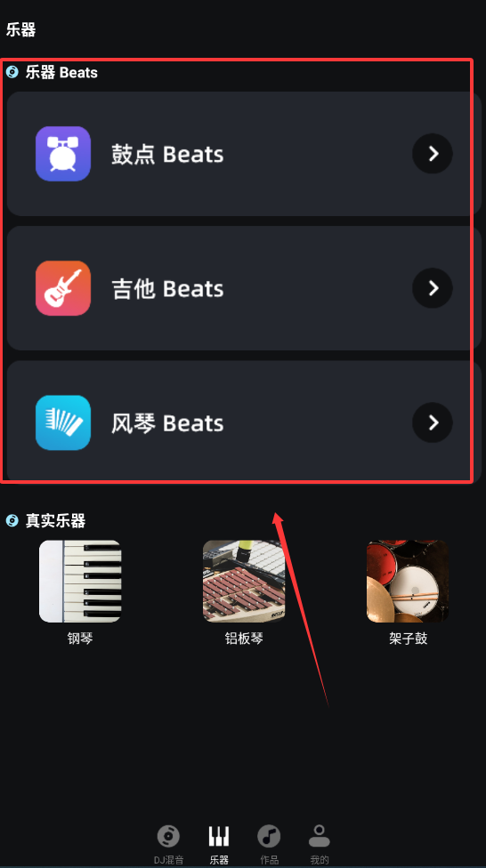Expand 吉他 Beats with its chevron arrow

[433, 288]
